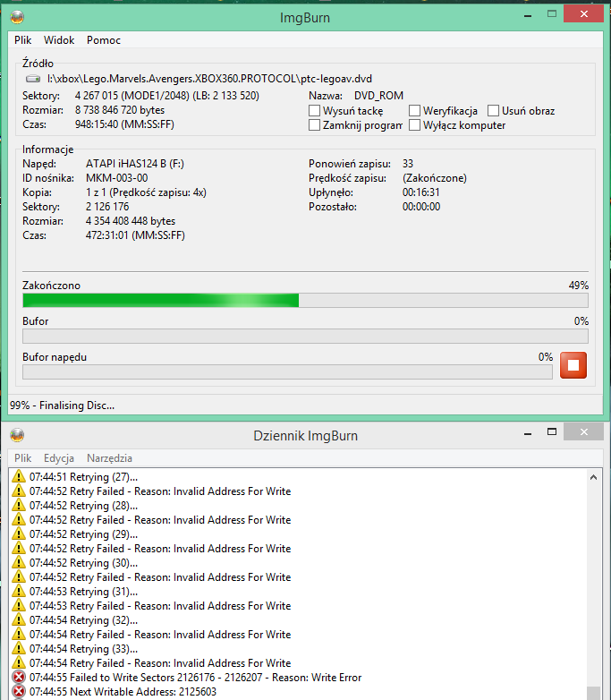Screen dimensions: 611x700
Task: Click the warning icon on Retrying (33)
Action: (x=18, y=648)
